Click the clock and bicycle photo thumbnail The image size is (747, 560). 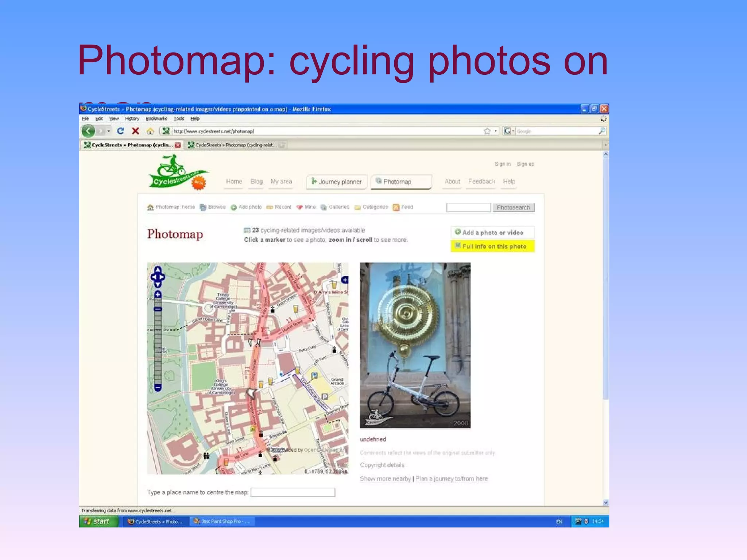coord(415,345)
